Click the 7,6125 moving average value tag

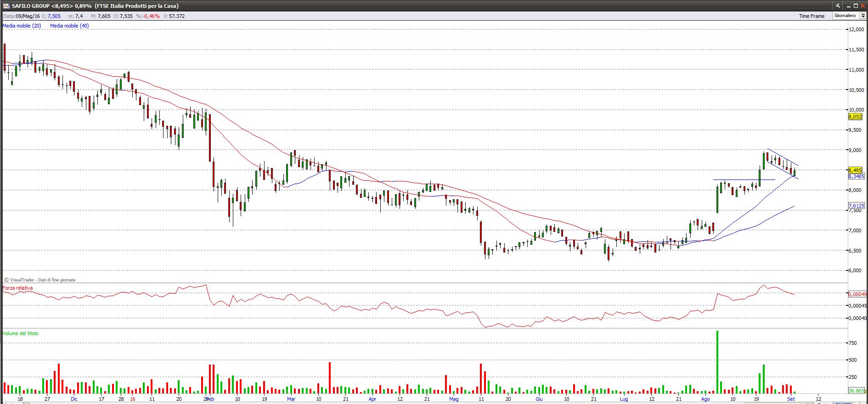(x=857, y=206)
